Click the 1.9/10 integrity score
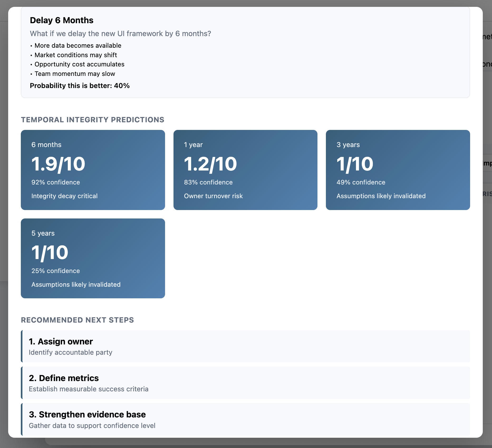492x448 pixels. 58,164
